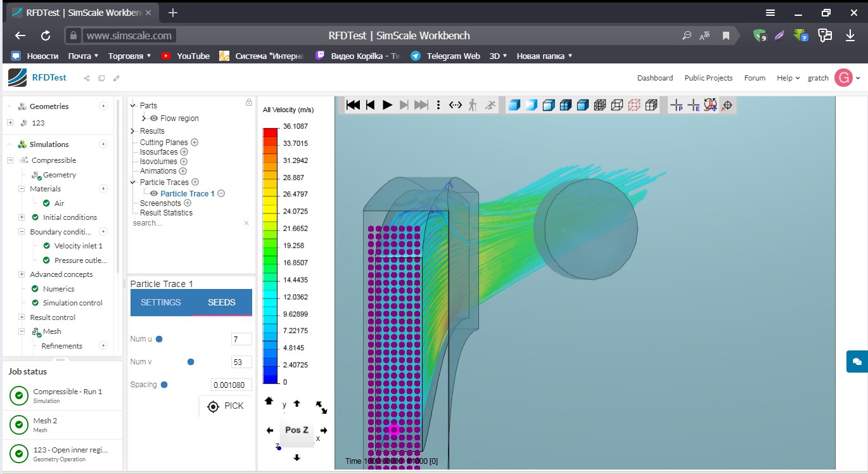The height and width of the screenshot is (474, 868).
Task: Expand the Initial conditions node
Action: click(x=22, y=217)
